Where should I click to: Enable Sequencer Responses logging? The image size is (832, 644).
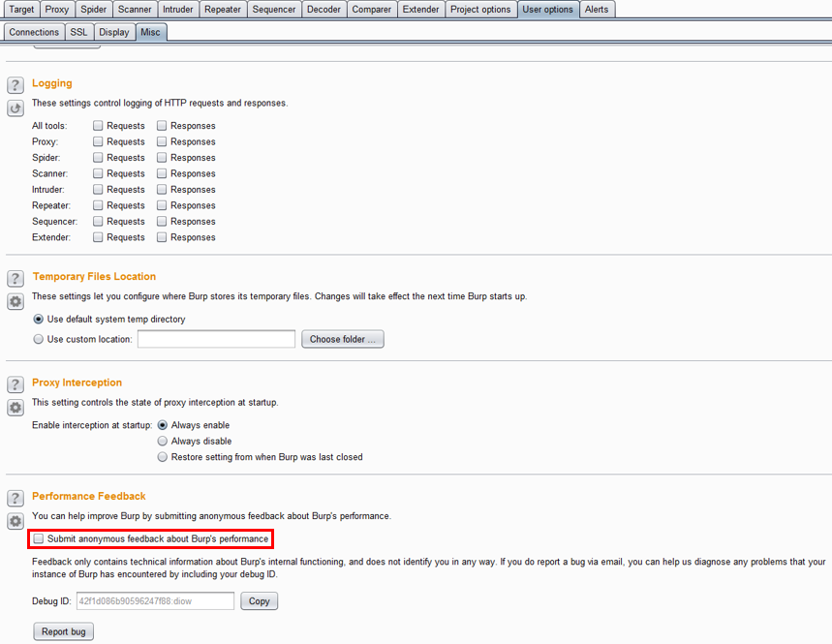(162, 221)
